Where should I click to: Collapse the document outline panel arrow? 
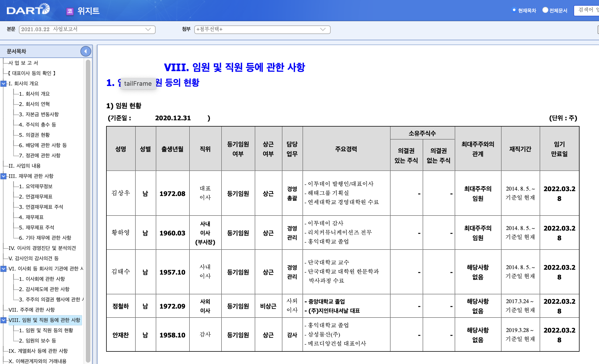pyautogui.click(x=86, y=51)
